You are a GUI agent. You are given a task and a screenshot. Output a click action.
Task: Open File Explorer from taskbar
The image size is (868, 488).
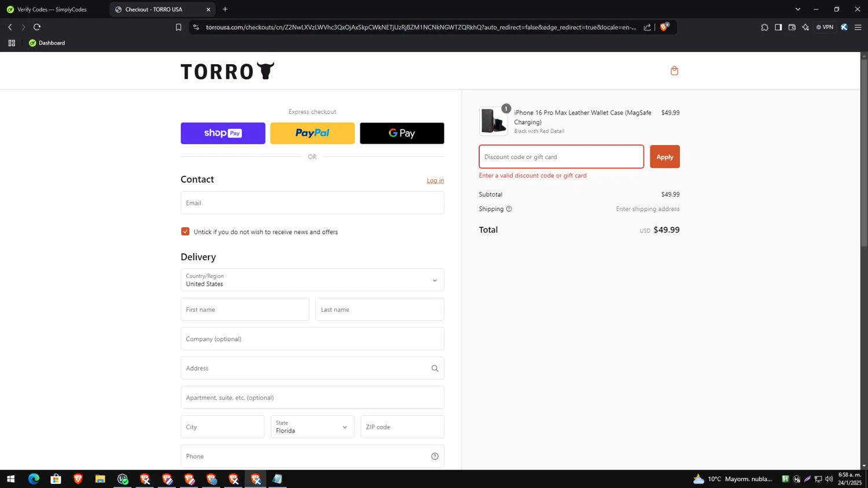[x=100, y=479]
